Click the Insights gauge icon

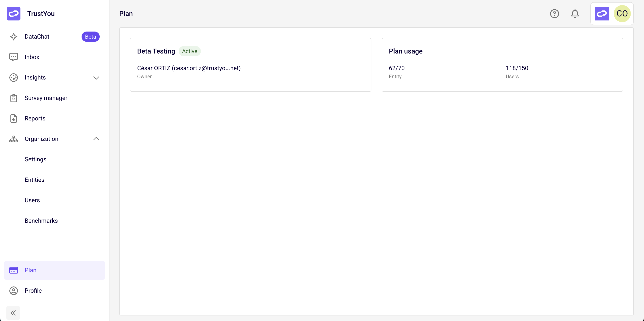(13, 78)
